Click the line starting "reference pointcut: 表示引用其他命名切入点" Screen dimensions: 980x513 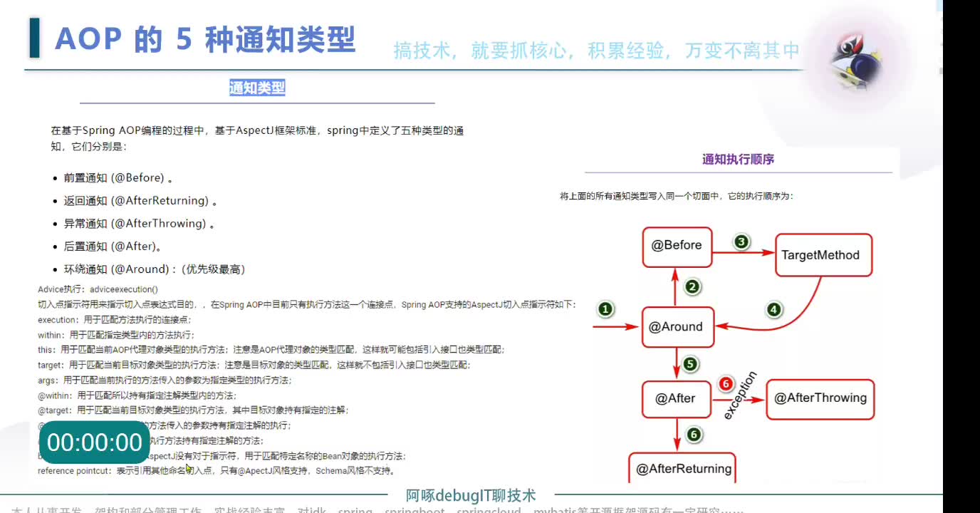tap(216, 471)
